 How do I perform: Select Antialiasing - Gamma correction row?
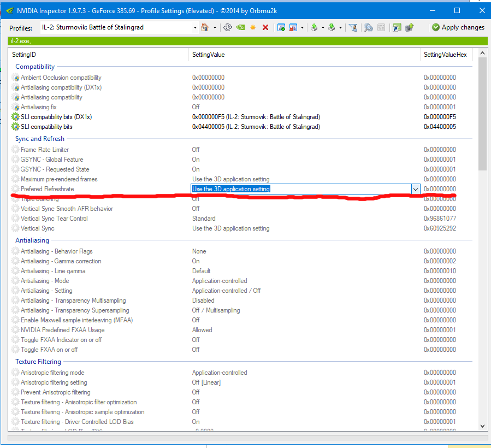(x=240, y=261)
